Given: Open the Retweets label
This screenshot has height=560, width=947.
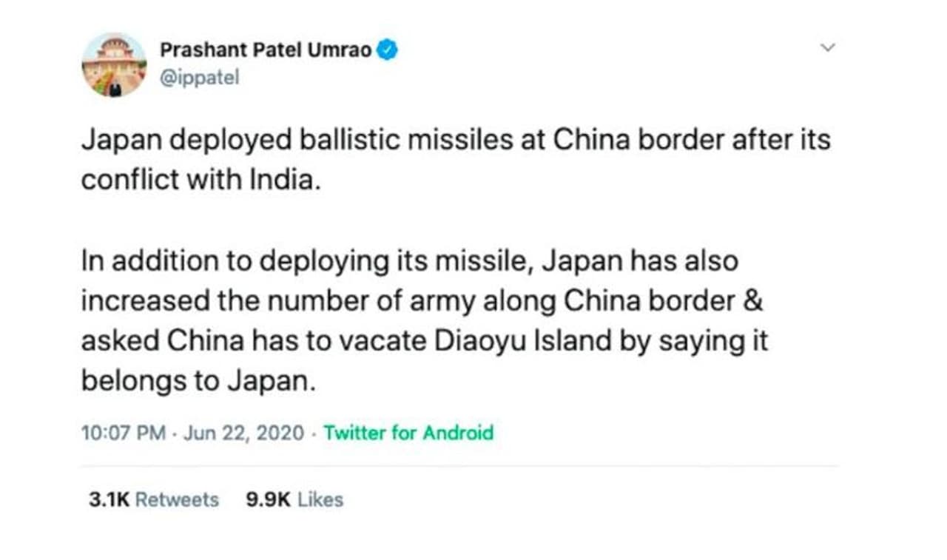Looking at the screenshot, I should pyautogui.click(x=178, y=500).
